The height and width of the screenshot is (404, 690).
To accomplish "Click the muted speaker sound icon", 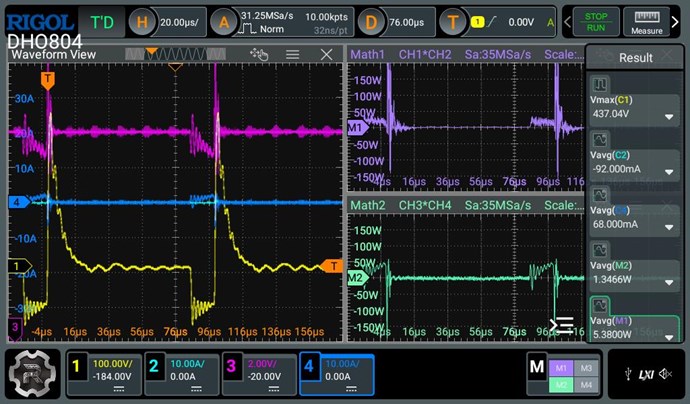I will pyautogui.click(x=665, y=374).
